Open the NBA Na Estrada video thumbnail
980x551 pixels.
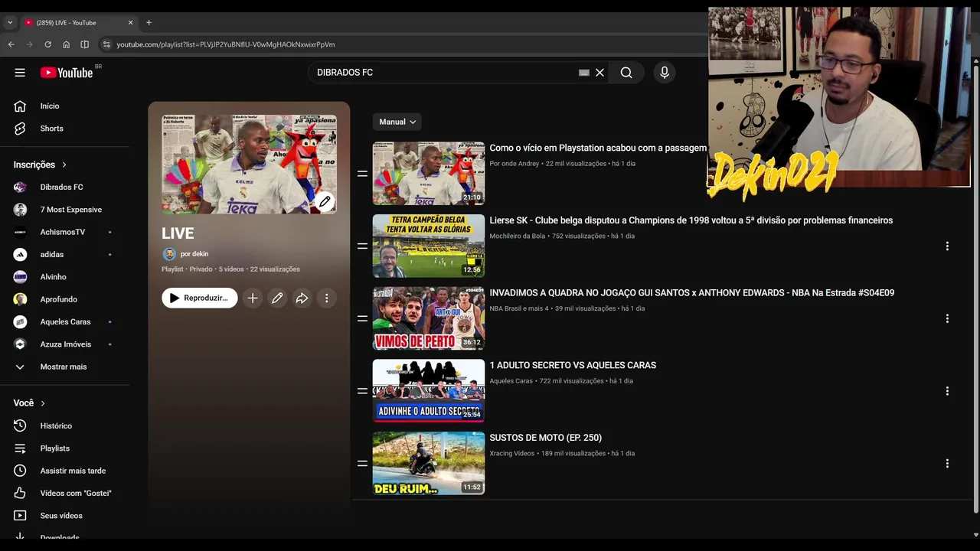tap(429, 318)
